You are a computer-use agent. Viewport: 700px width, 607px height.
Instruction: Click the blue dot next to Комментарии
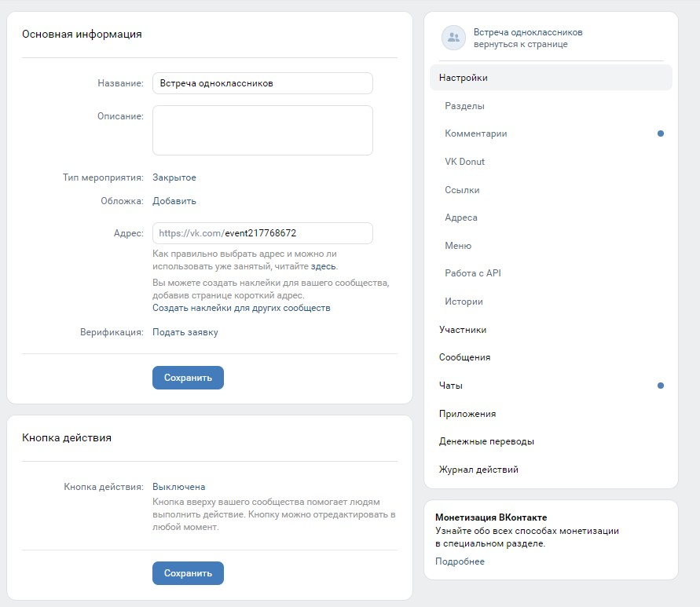pos(661,133)
